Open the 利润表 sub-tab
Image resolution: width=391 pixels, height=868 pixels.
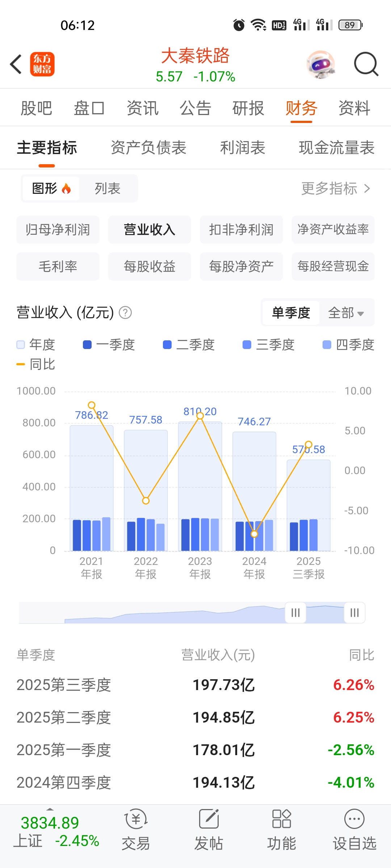pyautogui.click(x=243, y=148)
